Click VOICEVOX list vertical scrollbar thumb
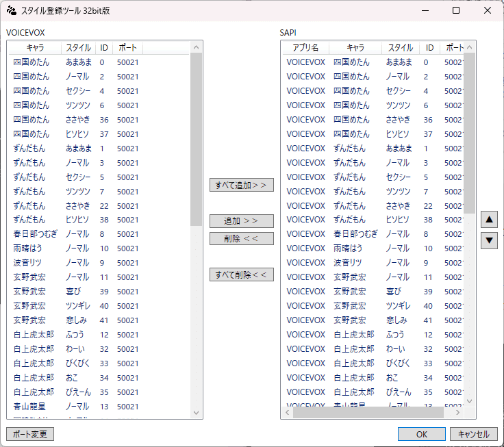This screenshot has height=447, width=504. (196, 140)
